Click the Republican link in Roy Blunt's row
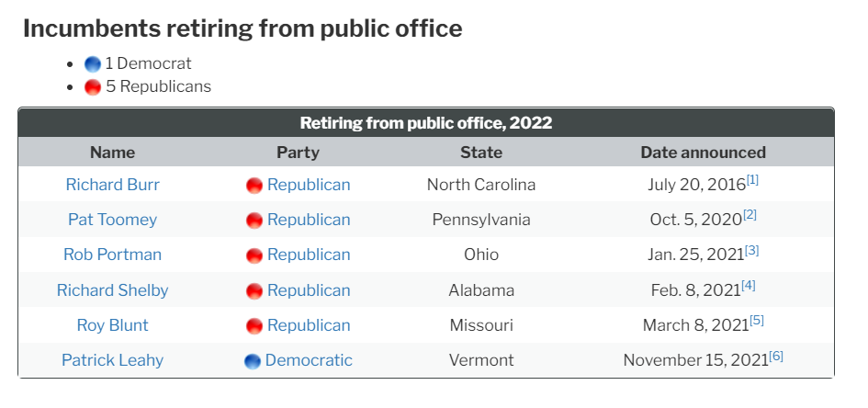The width and height of the screenshot is (868, 408). click(x=309, y=325)
